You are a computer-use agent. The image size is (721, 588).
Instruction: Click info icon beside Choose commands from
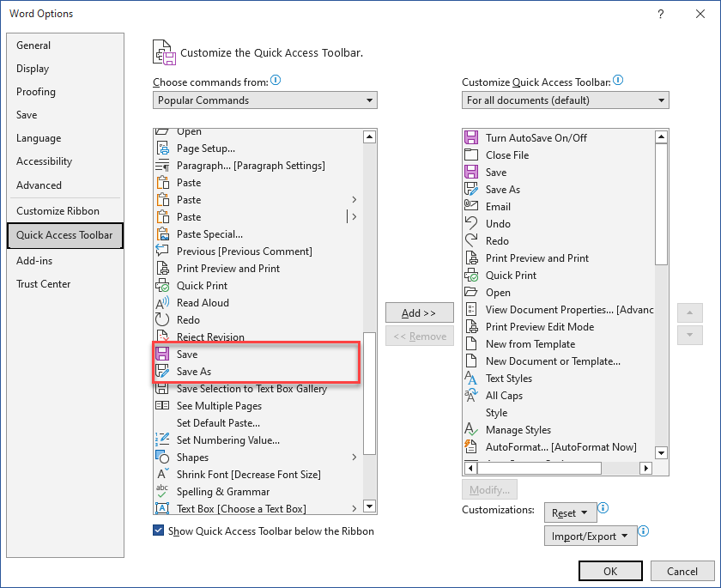276,81
